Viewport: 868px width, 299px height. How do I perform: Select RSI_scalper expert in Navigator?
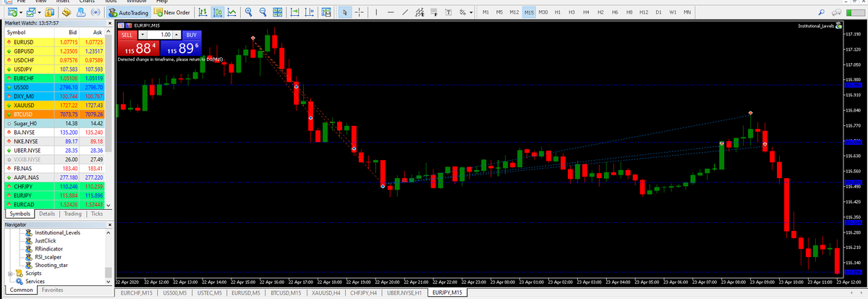coord(48,256)
